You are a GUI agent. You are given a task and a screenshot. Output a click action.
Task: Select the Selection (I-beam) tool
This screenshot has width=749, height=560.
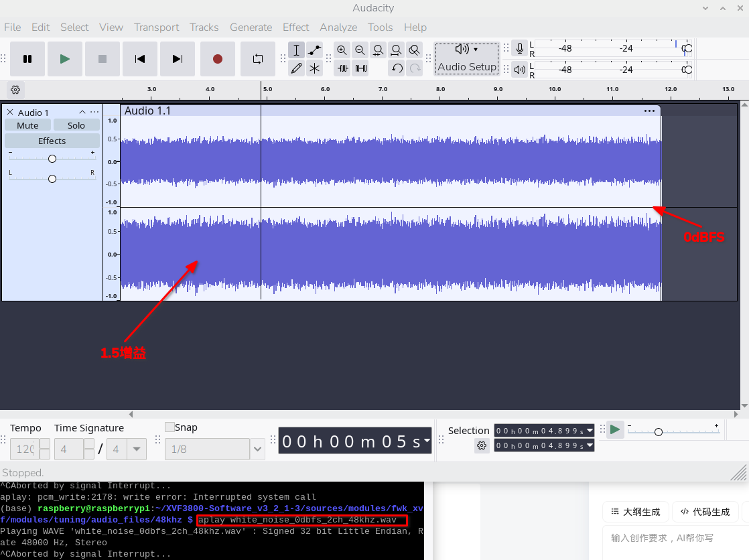tap(296, 50)
